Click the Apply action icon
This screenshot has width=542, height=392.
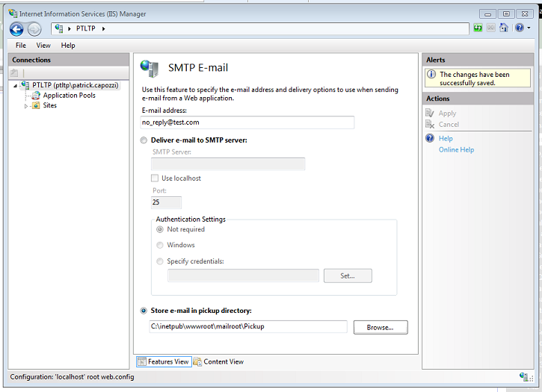pyautogui.click(x=430, y=113)
